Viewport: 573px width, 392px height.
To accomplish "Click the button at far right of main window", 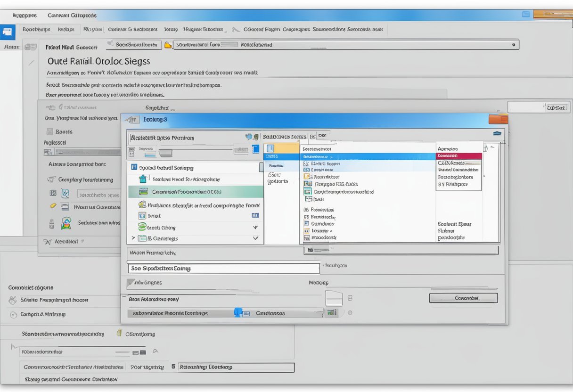I will (556, 108).
